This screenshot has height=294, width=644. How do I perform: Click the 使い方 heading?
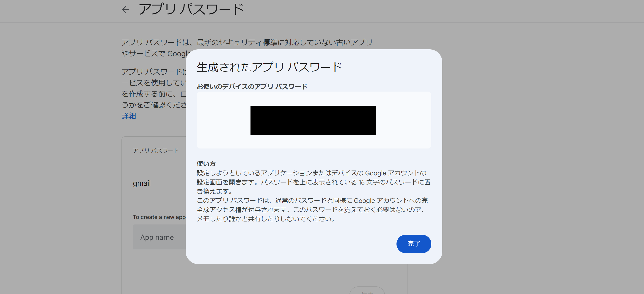(x=206, y=164)
